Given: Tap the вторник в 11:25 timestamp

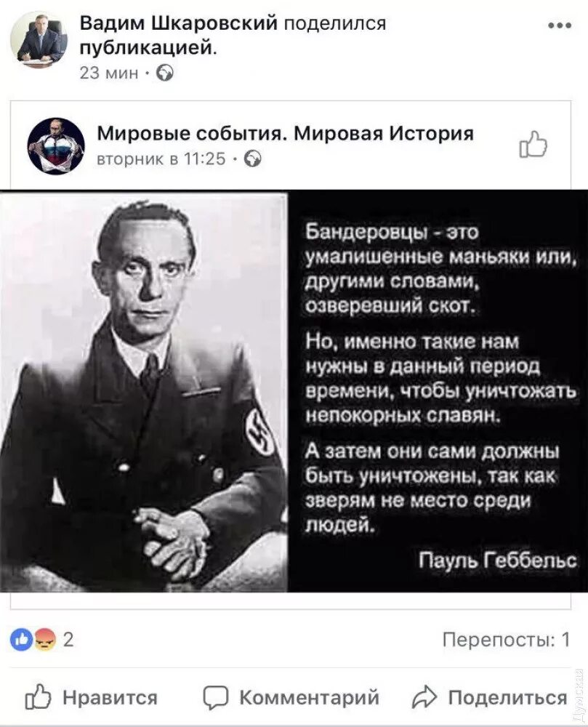Looking at the screenshot, I should [x=161, y=159].
